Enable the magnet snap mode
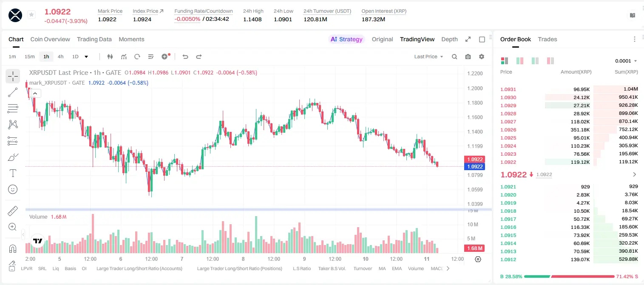 coord(13,248)
